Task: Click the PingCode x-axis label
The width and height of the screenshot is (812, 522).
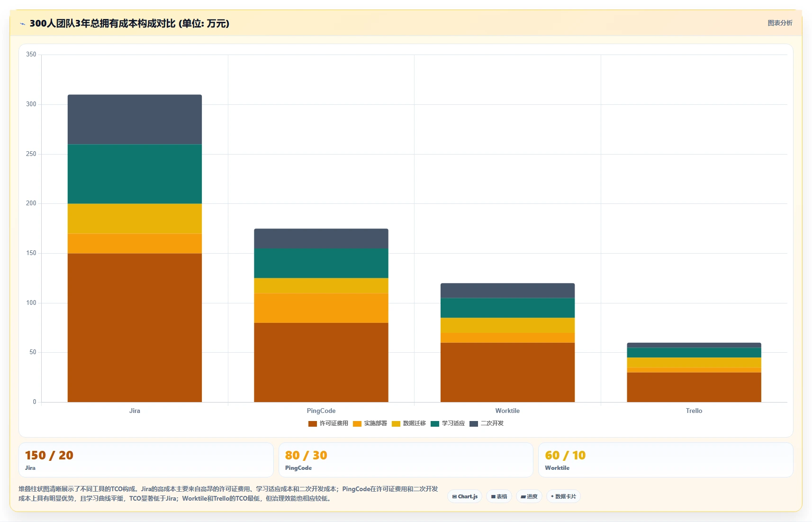Action: [x=321, y=411]
